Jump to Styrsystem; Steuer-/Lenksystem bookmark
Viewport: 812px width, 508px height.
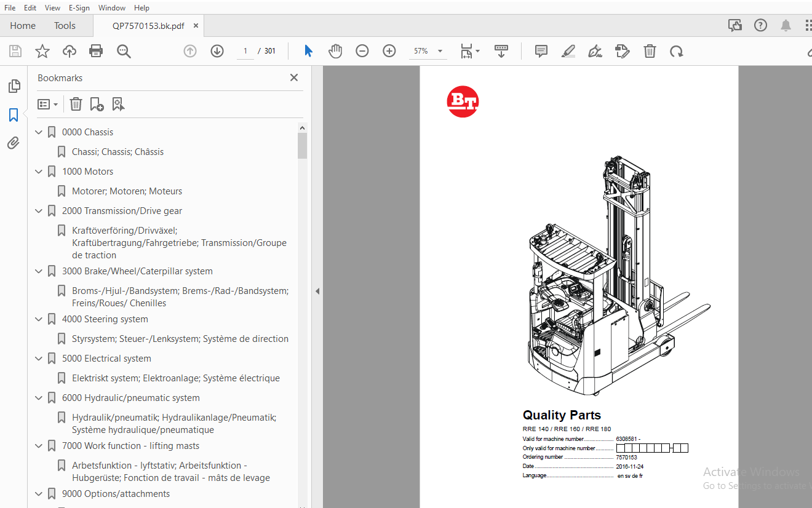[180, 339]
